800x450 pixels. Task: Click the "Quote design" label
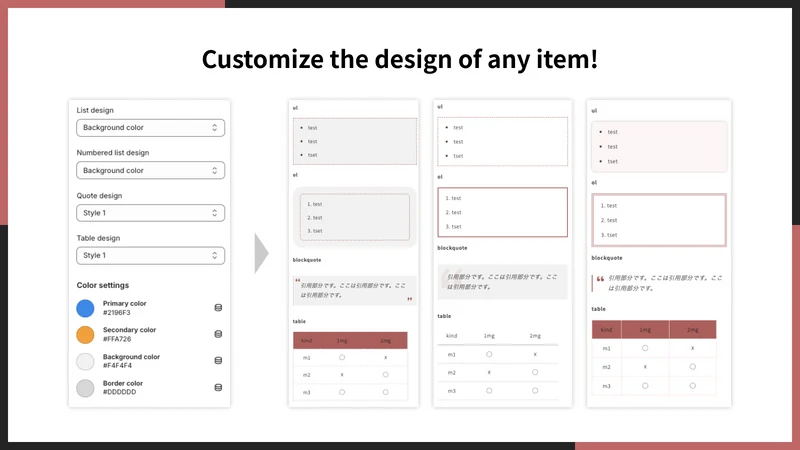99,195
